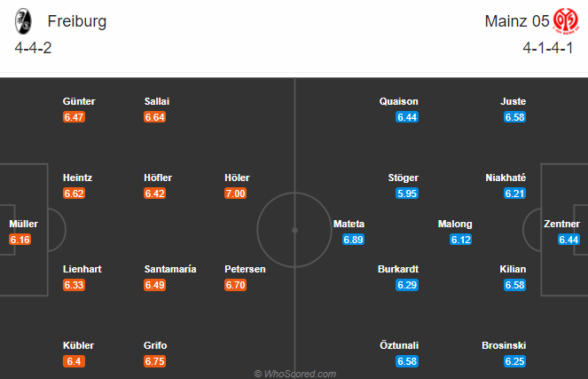Open the Mainz 05 team name link
The width and height of the screenshot is (588, 379).
click(517, 21)
